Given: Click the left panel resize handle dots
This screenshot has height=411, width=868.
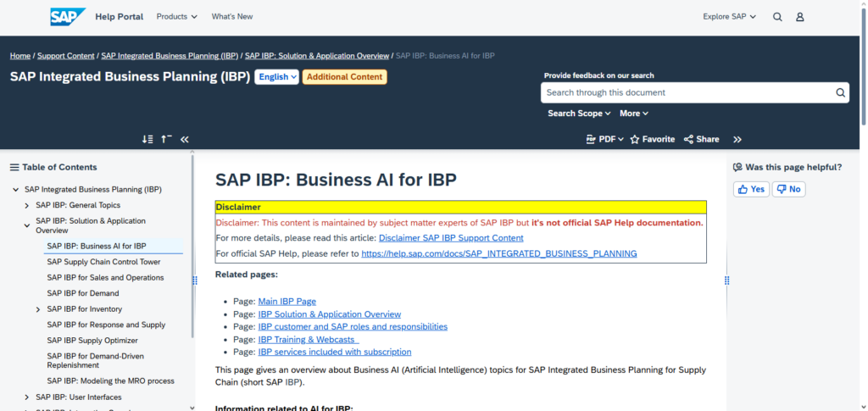Looking at the screenshot, I should tap(195, 280).
